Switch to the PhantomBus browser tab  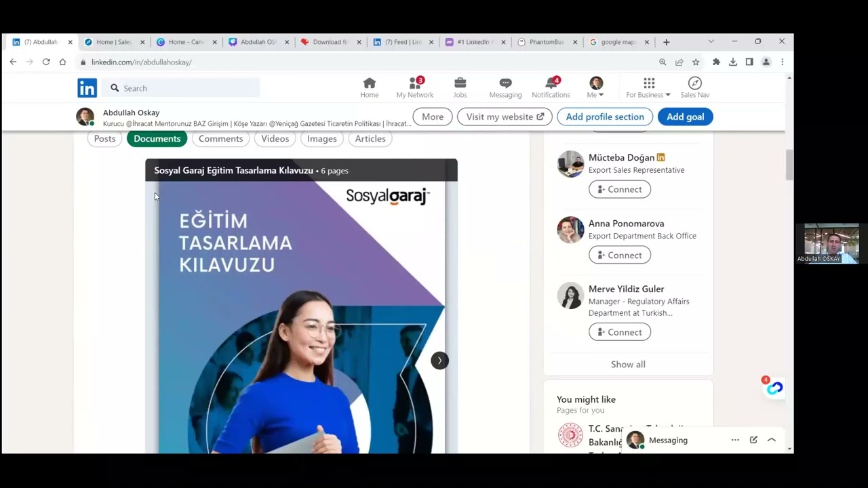click(x=547, y=42)
